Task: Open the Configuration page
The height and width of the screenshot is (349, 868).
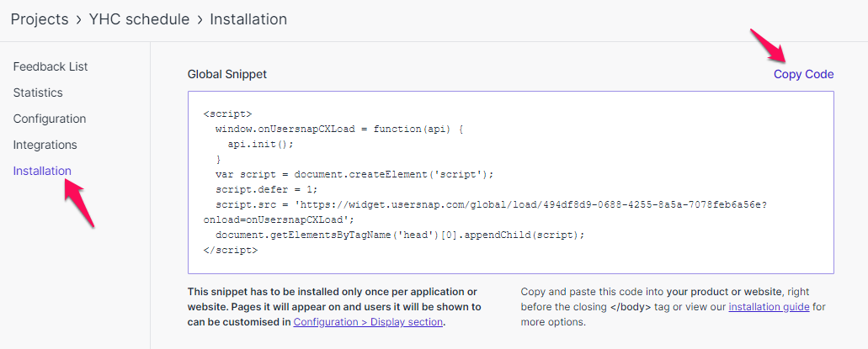Action: pyautogui.click(x=50, y=119)
